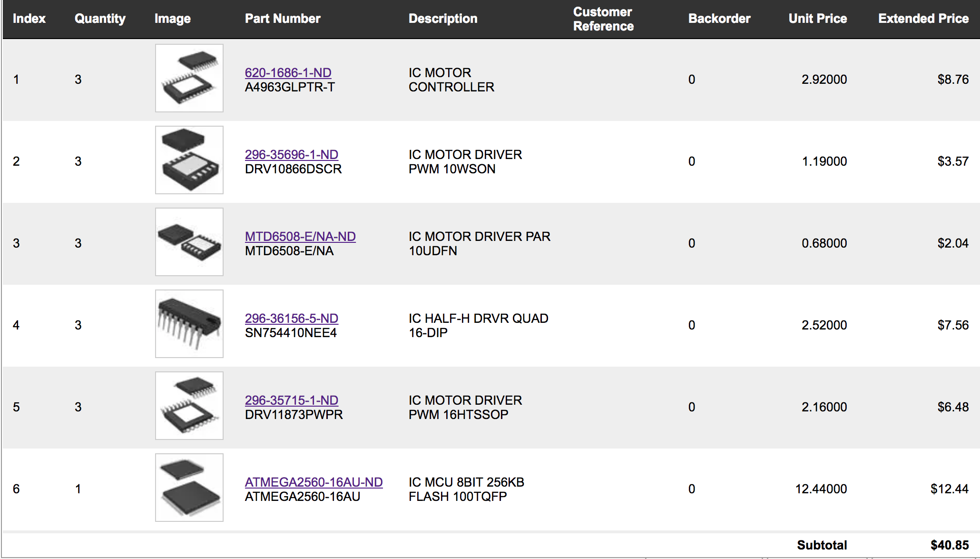Open the 296-36156-5-ND part page

pyautogui.click(x=291, y=319)
